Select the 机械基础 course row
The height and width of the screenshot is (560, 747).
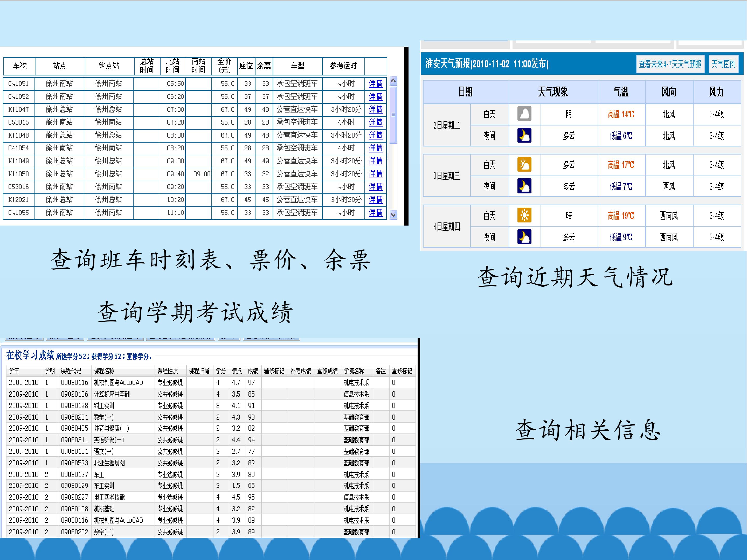click(x=211, y=509)
